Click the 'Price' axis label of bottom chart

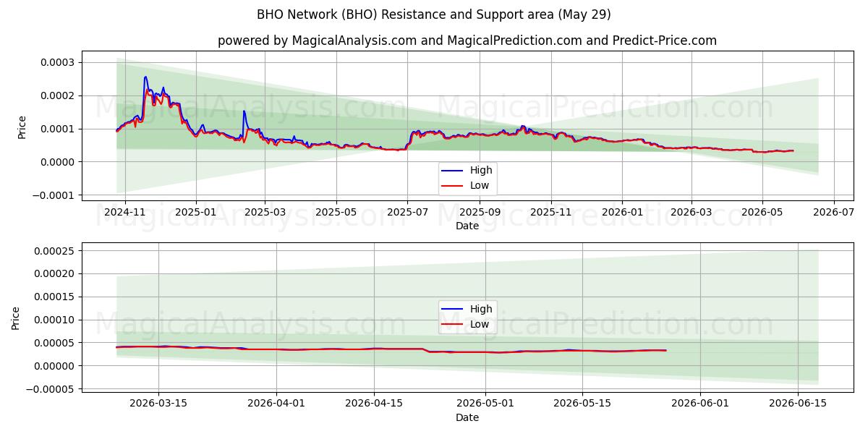(x=17, y=318)
